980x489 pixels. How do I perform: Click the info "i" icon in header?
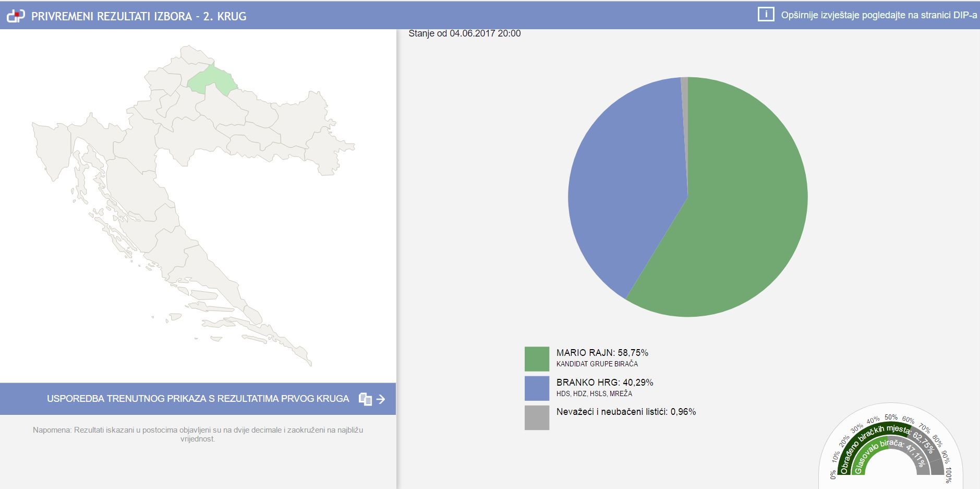click(x=765, y=15)
